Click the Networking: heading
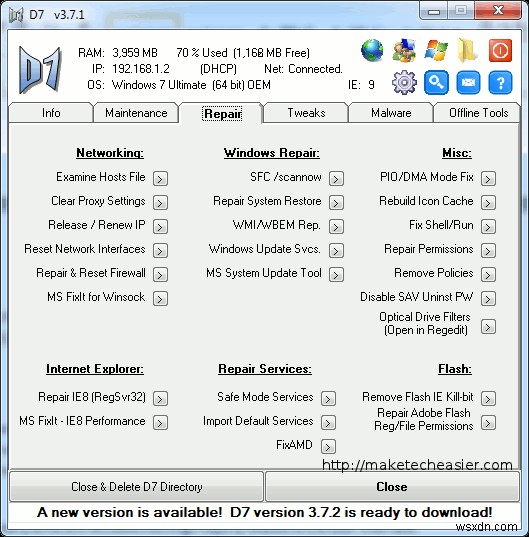 (110, 153)
